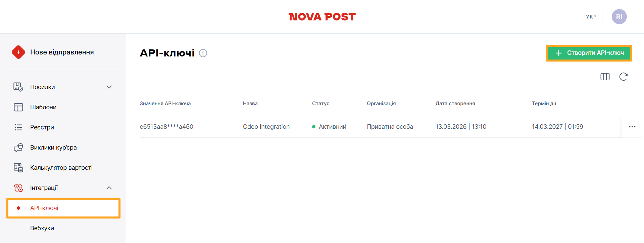Switch language via УКР selector
The width and height of the screenshot is (644, 243).
(x=591, y=16)
